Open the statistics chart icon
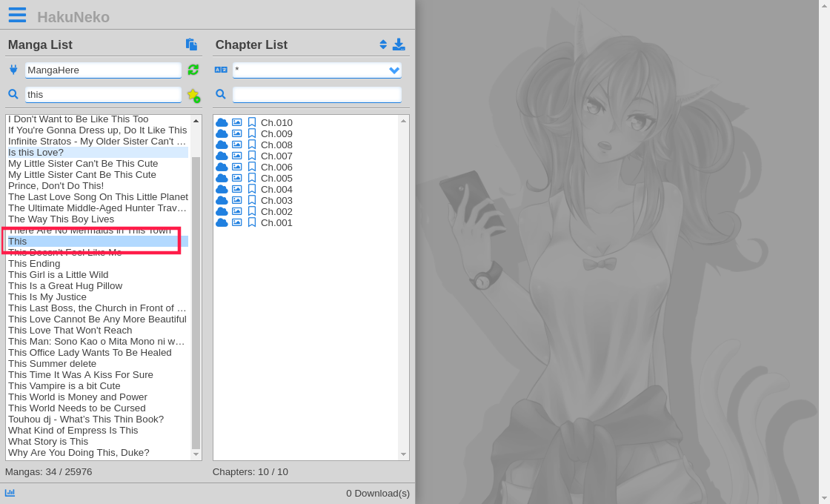 tap(10, 493)
